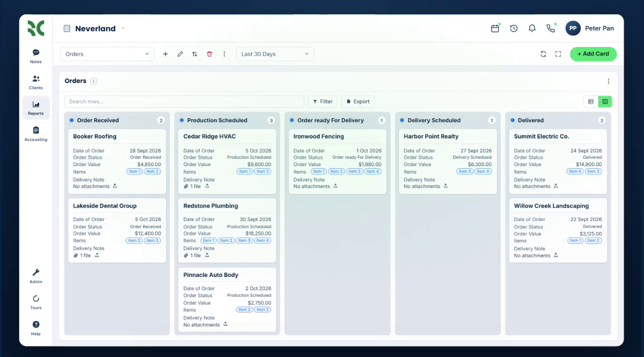Viewport: 644px width, 357px height.
Task: Open the Orders panel three-dot menu
Action: pos(608,81)
